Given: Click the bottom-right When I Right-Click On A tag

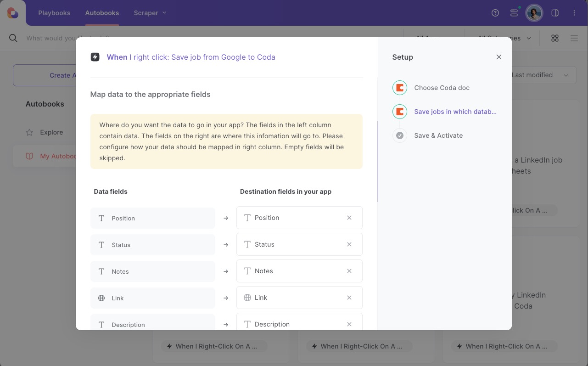Looking at the screenshot, I should (x=504, y=346).
